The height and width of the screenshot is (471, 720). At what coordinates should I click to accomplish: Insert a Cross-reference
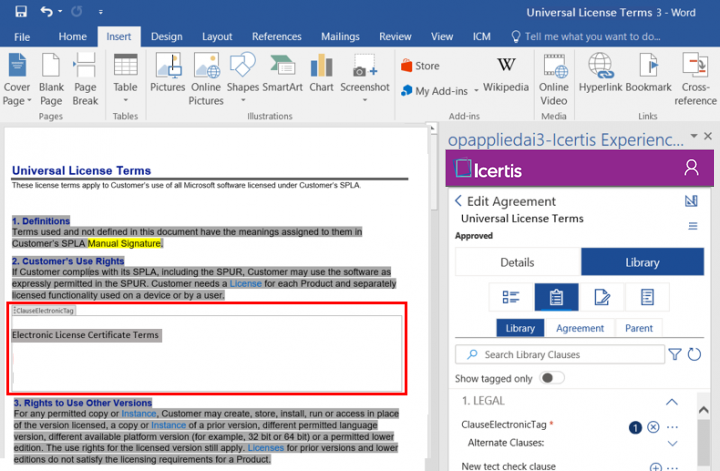click(x=695, y=79)
